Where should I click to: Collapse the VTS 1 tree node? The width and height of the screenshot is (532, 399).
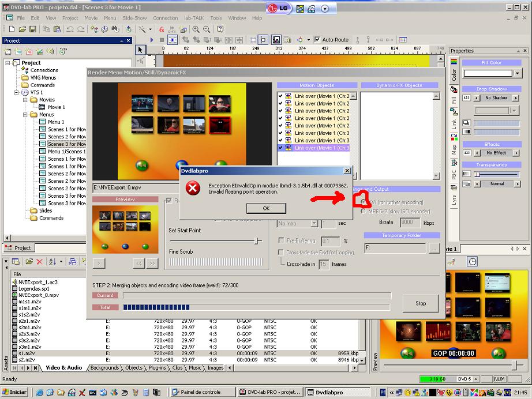pos(16,92)
